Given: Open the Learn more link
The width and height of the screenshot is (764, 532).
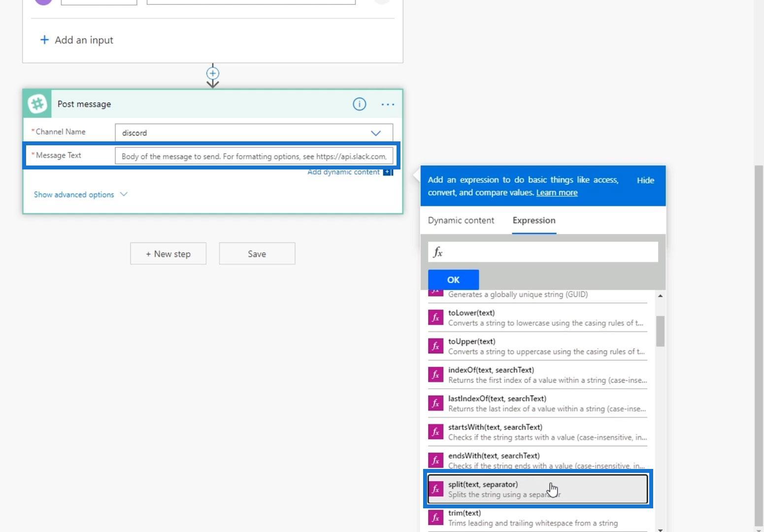Looking at the screenshot, I should (557, 193).
